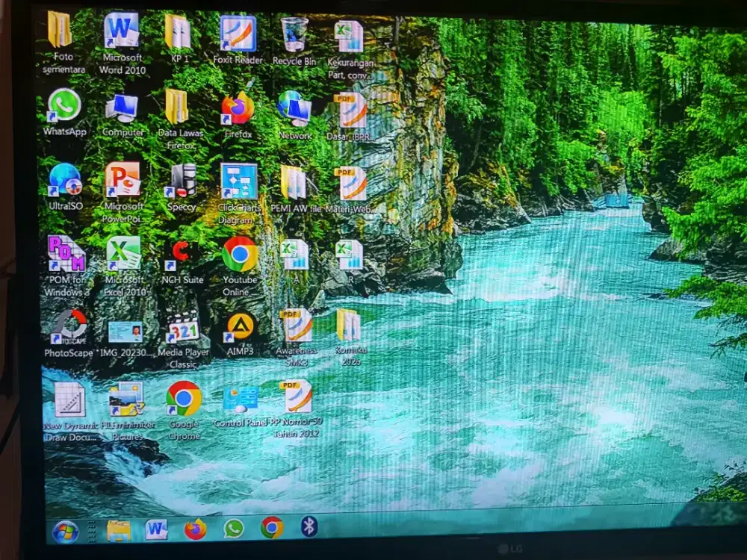
Task: Start AIMP3 audio player
Action: tap(239, 327)
